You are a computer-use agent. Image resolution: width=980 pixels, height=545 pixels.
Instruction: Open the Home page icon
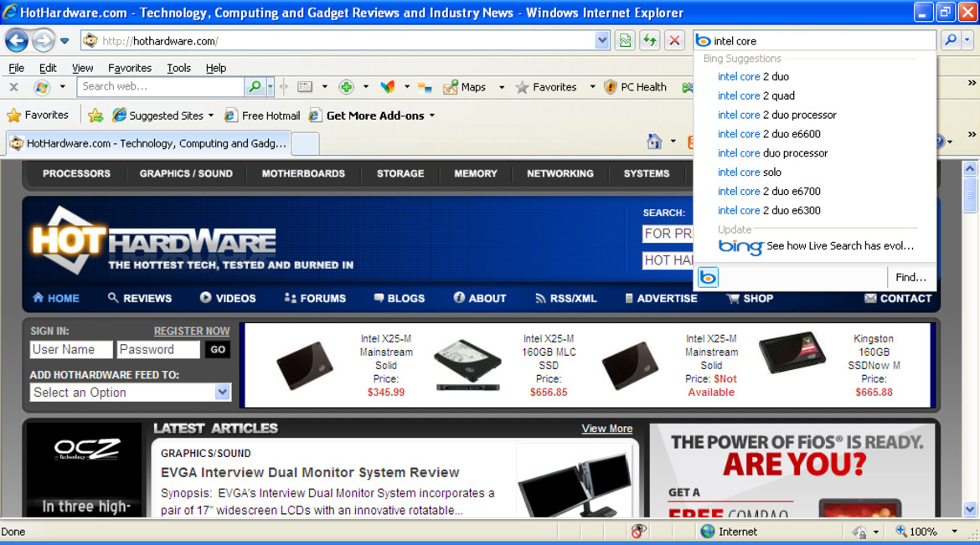point(654,141)
